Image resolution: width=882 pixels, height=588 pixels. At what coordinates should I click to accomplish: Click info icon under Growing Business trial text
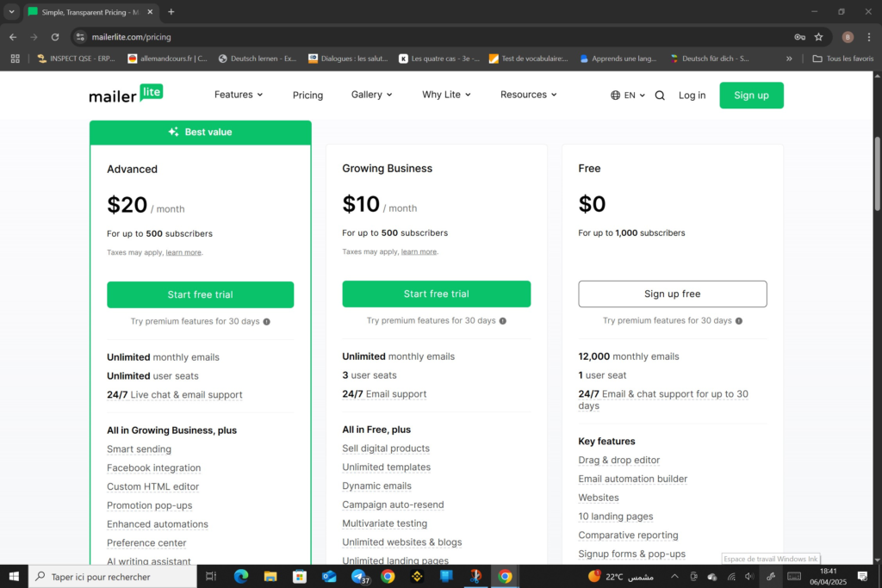(x=503, y=321)
